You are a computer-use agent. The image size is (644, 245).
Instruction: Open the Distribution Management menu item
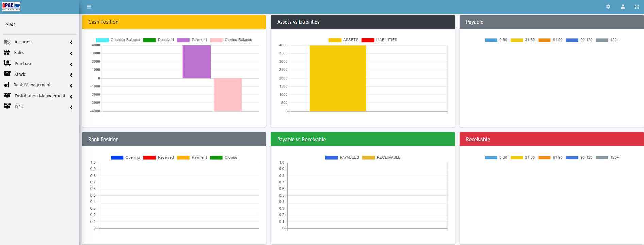[x=40, y=96]
